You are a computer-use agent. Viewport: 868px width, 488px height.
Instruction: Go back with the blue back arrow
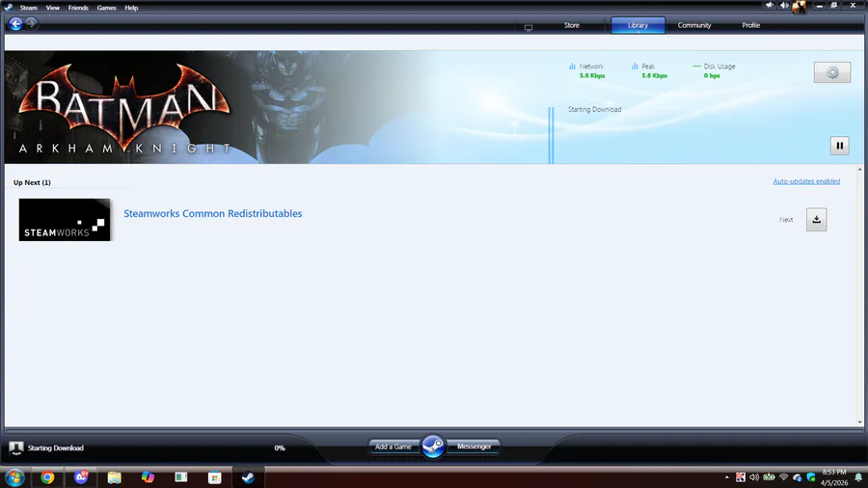point(15,24)
